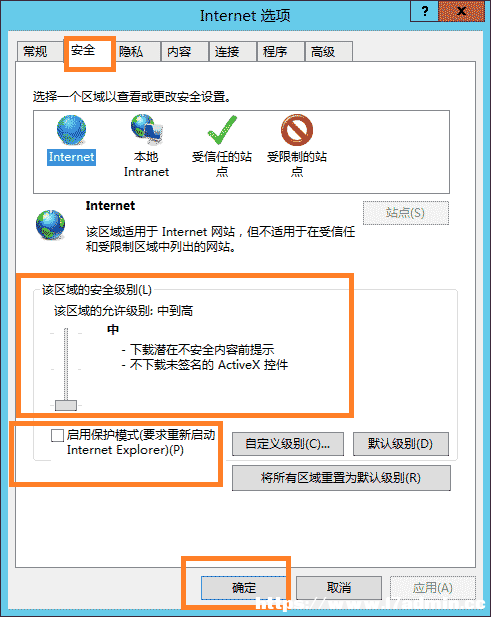This screenshot has width=491, height=617.
Task: Confirm with the 确定 button
Action: [x=244, y=588]
